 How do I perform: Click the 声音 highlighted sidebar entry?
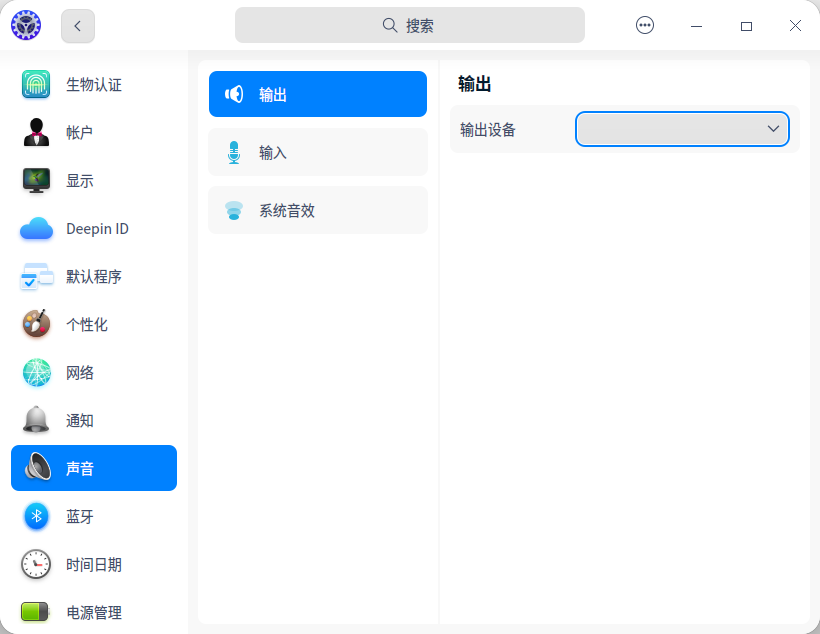click(x=94, y=468)
